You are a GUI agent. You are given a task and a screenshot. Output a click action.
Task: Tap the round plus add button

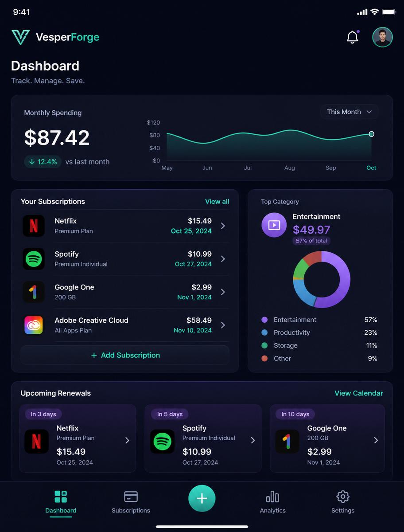(202, 498)
